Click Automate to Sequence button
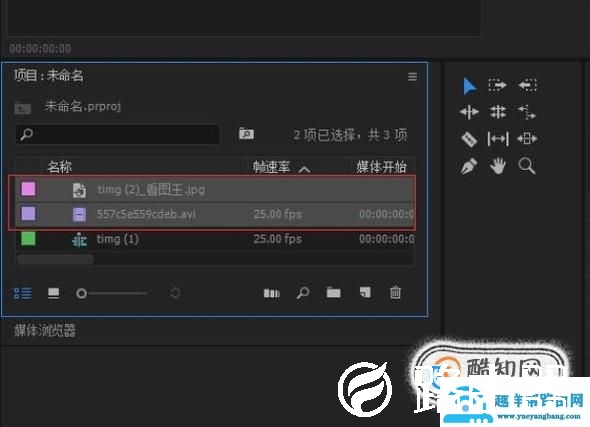 272,293
